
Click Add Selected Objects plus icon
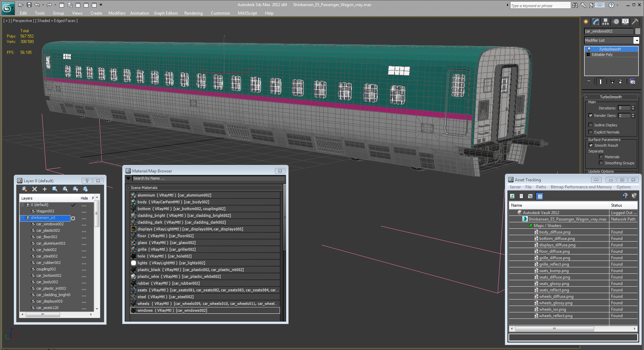(44, 189)
